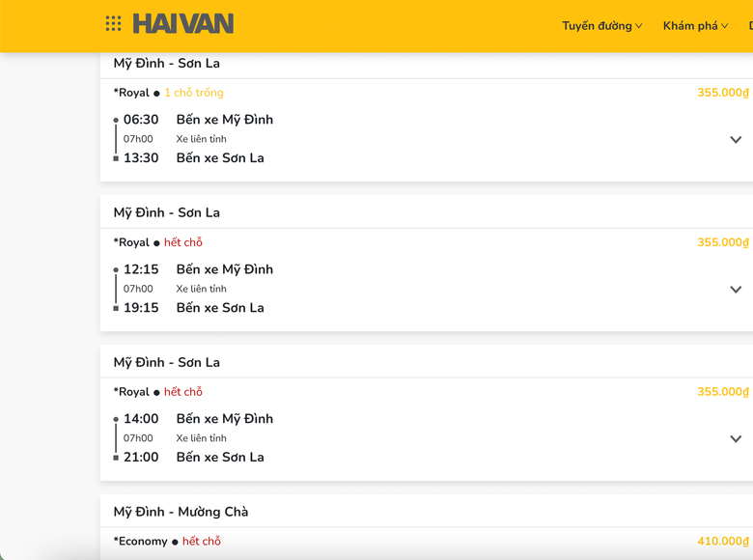Image resolution: width=753 pixels, height=560 pixels.
Task: Select the Mỹ Đình - Mường Chà route title
Action: (x=181, y=512)
